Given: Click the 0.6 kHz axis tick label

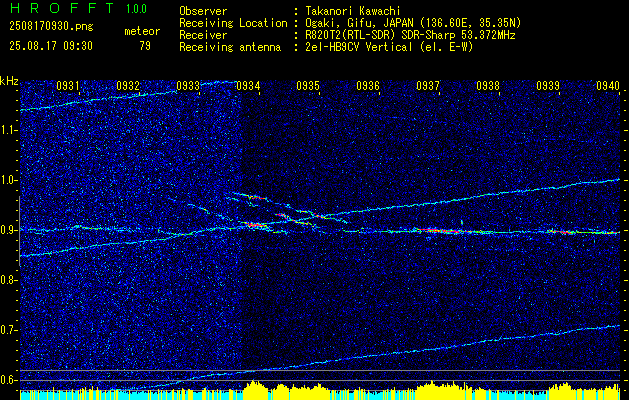Looking at the screenshot, I should [9, 380].
